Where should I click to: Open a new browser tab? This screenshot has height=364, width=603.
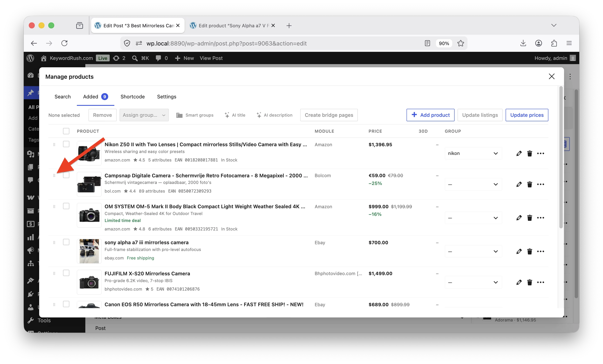[289, 25]
